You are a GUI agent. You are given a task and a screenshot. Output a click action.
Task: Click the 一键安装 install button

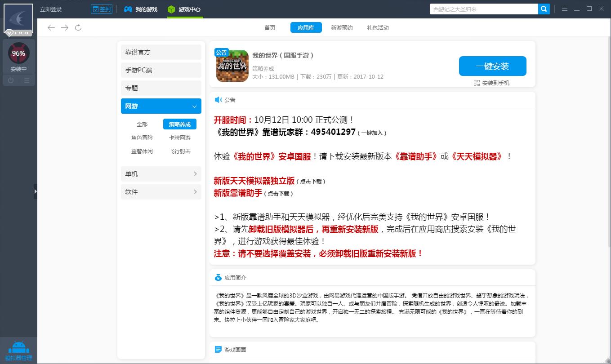point(492,66)
